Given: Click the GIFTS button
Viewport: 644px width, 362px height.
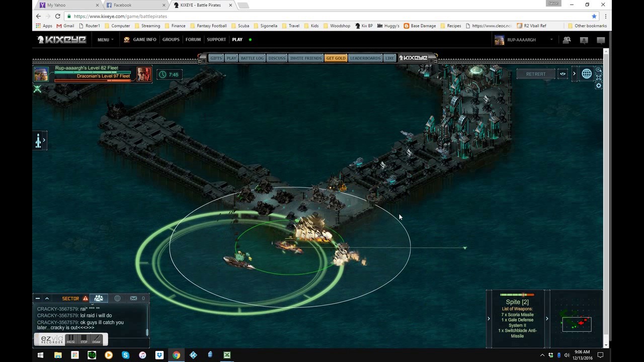Looking at the screenshot, I should [216, 58].
